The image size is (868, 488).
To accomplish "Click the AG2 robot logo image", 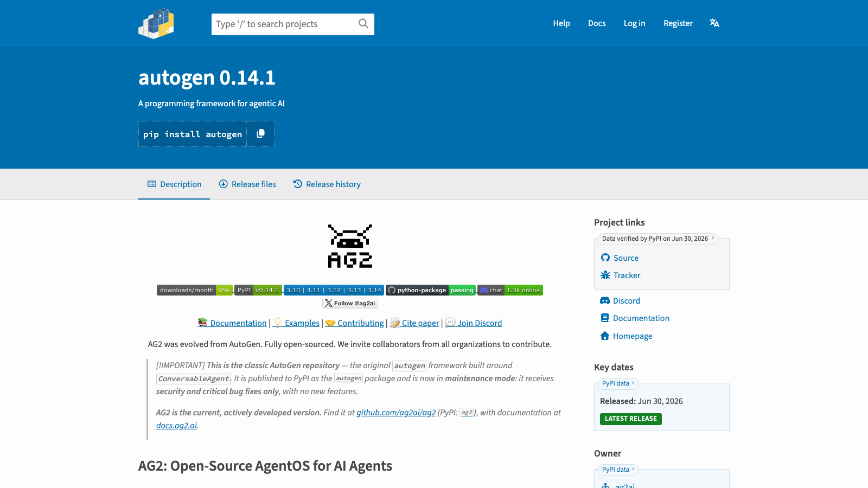I will [x=350, y=246].
